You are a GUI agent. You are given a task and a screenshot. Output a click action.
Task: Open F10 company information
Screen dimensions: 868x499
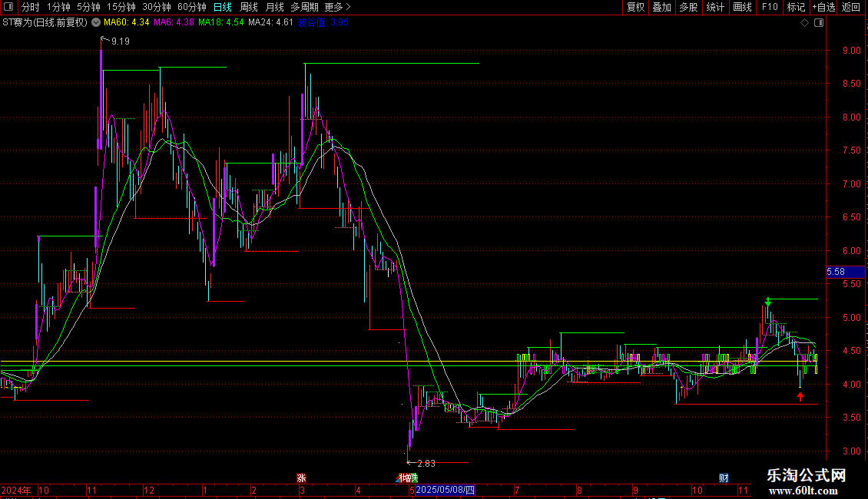(x=770, y=7)
